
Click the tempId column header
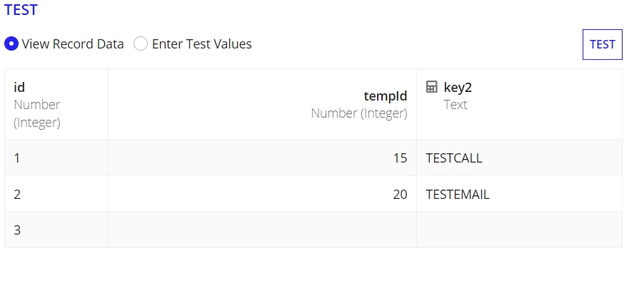pyautogui.click(x=263, y=105)
